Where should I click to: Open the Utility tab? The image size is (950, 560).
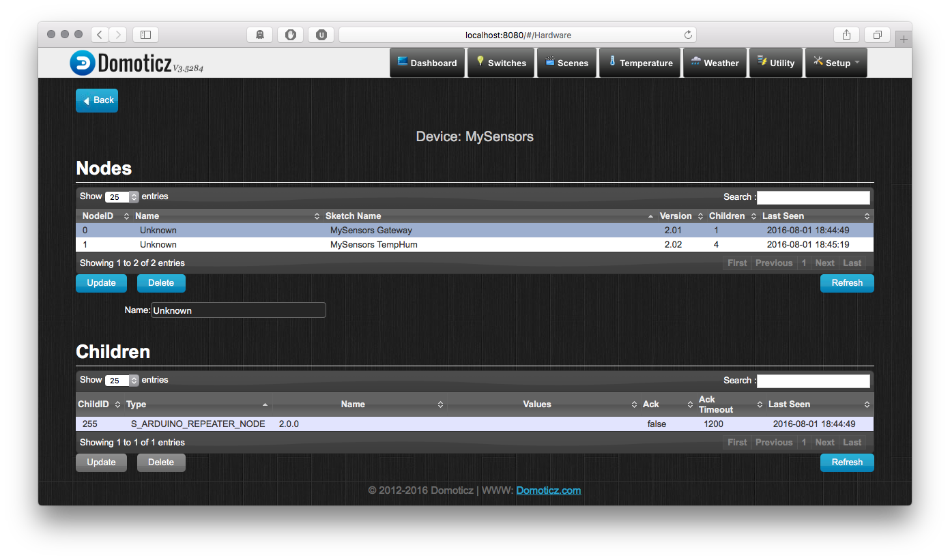pos(776,63)
